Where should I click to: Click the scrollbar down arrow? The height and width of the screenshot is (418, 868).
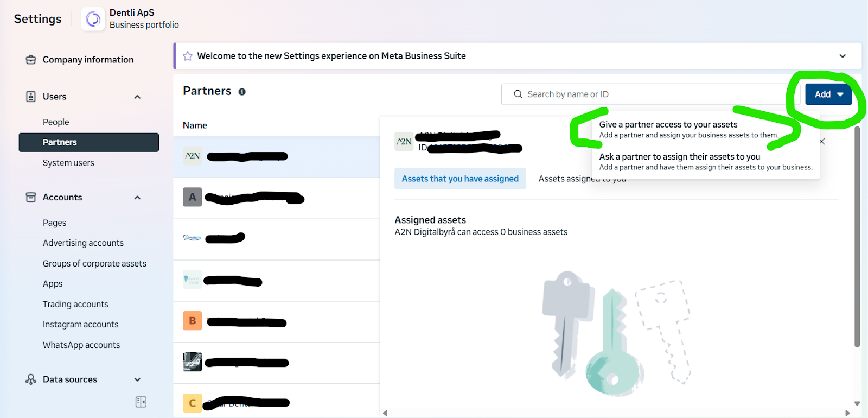tap(857, 403)
